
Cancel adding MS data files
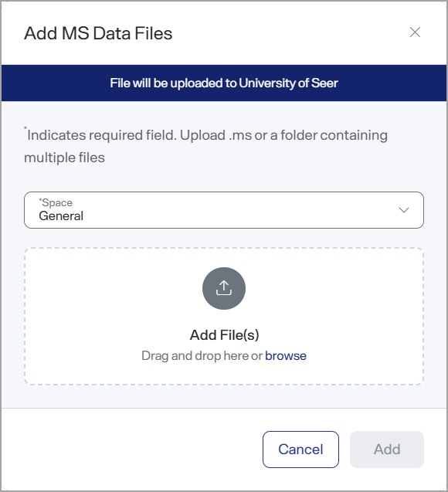(300, 450)
